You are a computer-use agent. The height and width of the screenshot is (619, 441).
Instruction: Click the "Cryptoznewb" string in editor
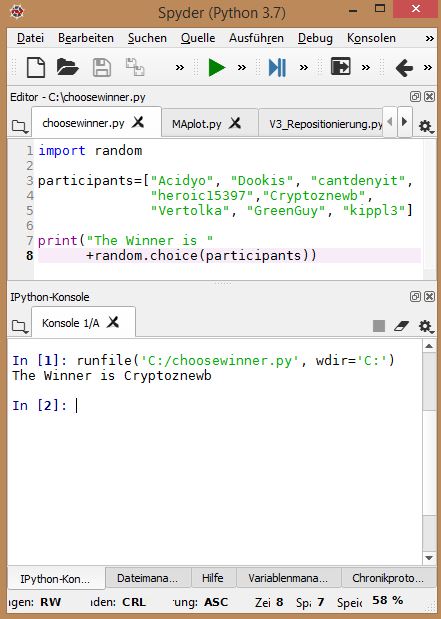(314, 196)
